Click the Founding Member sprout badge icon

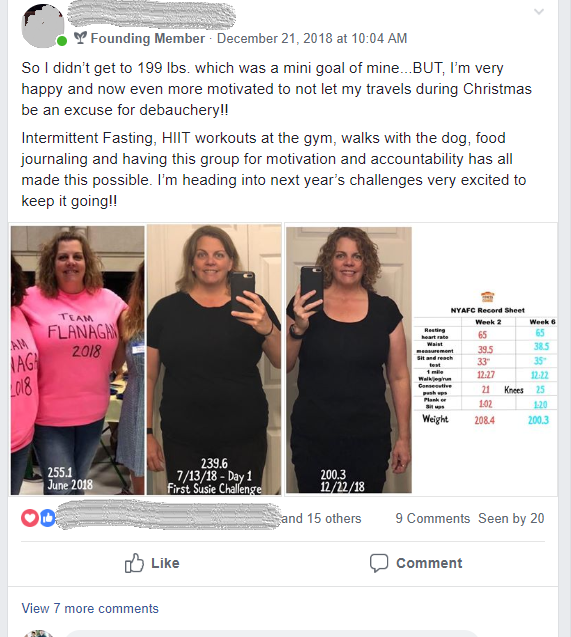coord(80,38)
